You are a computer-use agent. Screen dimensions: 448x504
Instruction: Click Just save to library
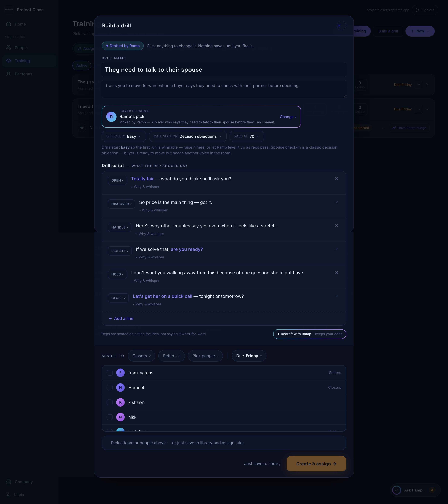click(262, 464)
